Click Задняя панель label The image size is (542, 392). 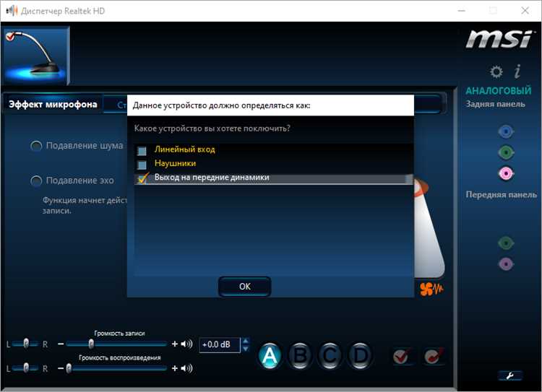[x=495, y=104]
